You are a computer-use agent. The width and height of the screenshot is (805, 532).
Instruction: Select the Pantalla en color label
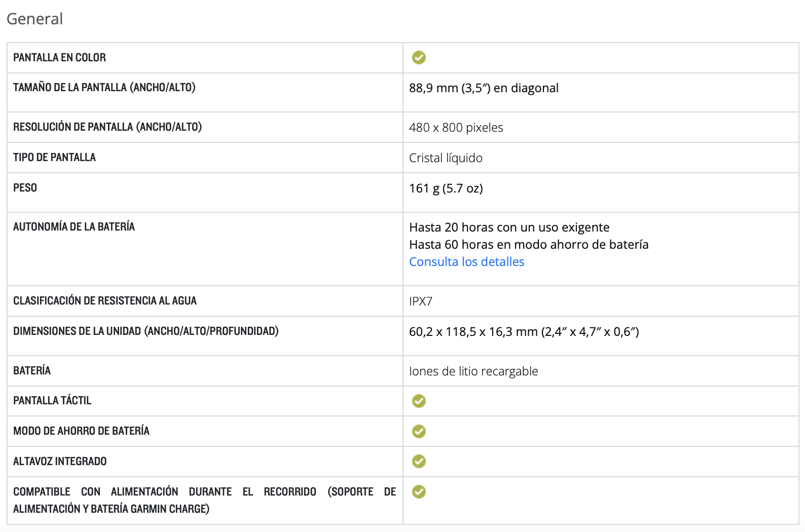59,58
